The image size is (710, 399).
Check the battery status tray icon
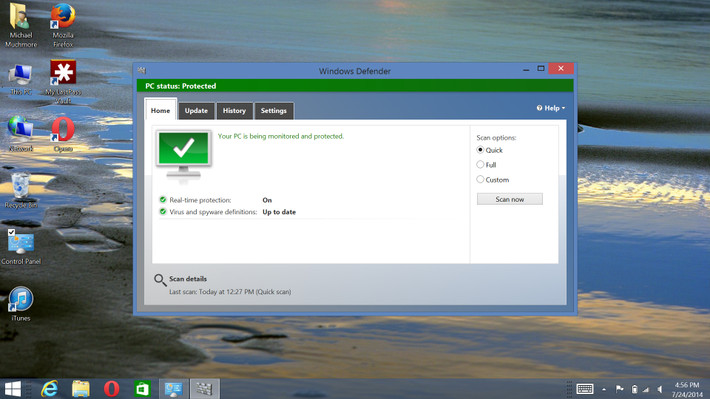634,389
